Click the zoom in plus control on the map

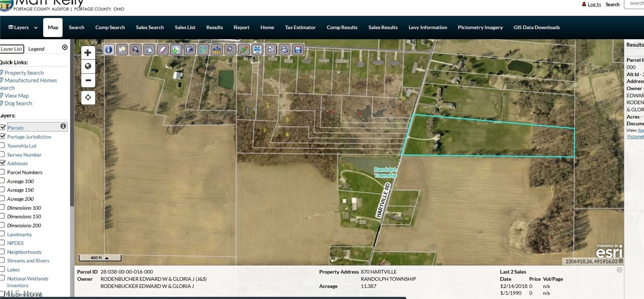pyautogui.click(x=88, y=52)
